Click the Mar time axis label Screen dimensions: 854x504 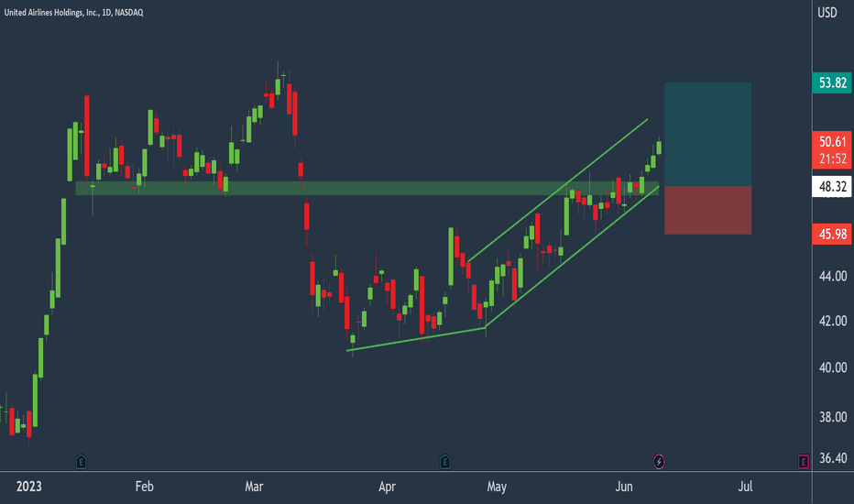pyautogui.click(x=254, y=487)
